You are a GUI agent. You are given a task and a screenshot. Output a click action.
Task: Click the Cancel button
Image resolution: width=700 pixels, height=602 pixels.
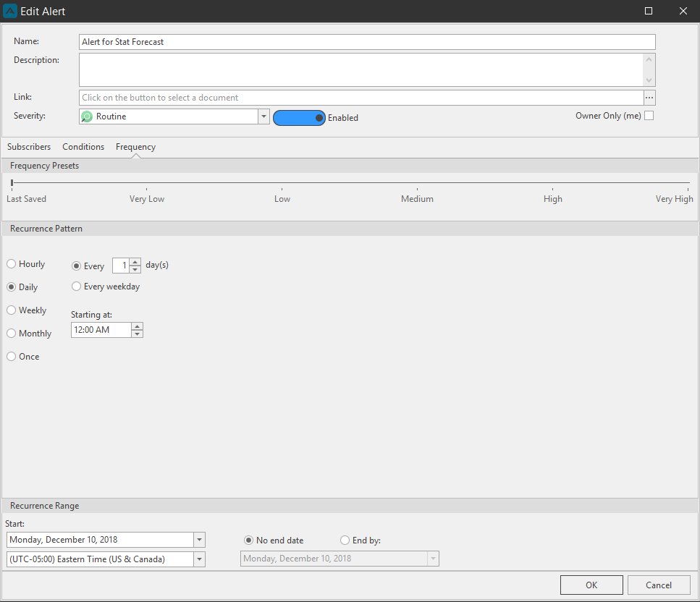pos(659,585)
